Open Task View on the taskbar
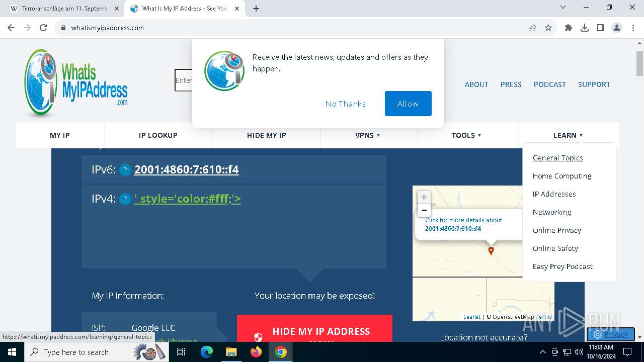644x362 pixels. point(181,352)
